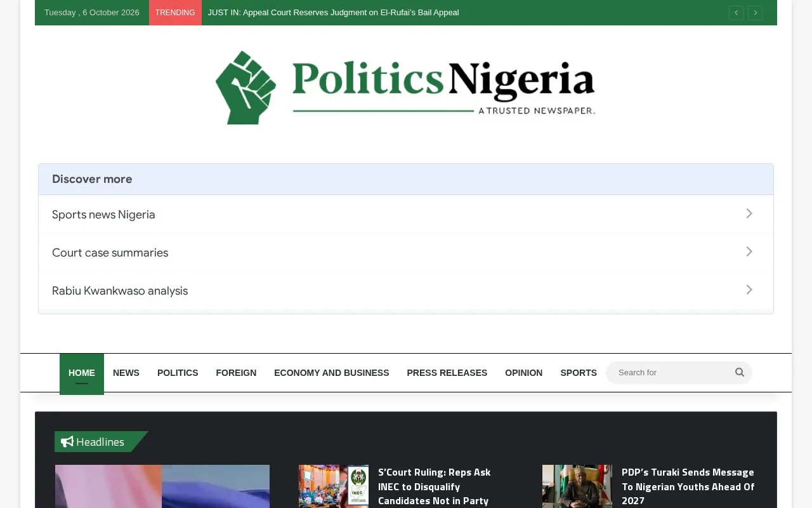The image size is (812, 508).
Task: Open the FOREIGN menu item
Action: tap(236, 373)
